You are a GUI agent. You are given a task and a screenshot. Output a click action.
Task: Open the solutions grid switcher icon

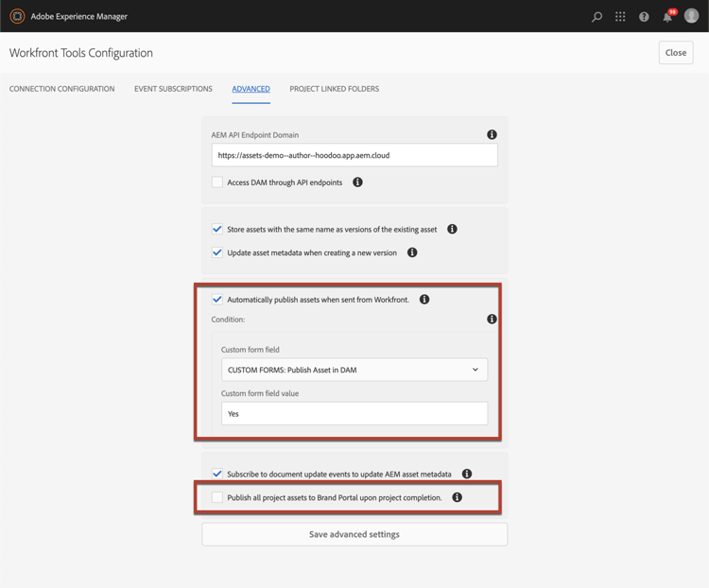coord(620,17)
